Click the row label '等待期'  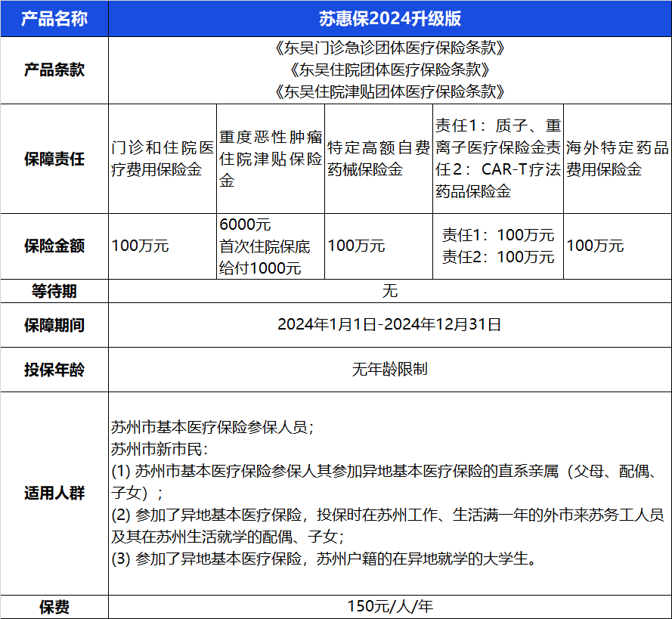click(x=54, y=291)
